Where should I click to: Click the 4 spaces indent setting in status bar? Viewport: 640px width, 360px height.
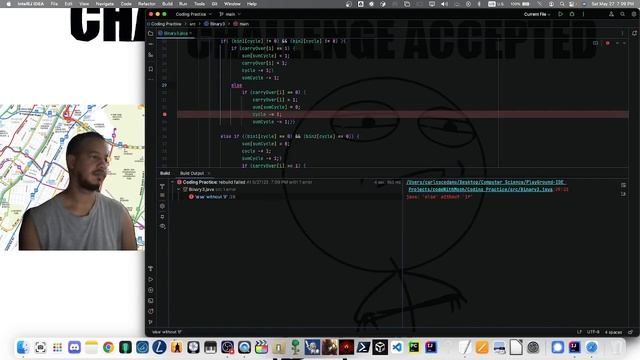tap(613, 332)
